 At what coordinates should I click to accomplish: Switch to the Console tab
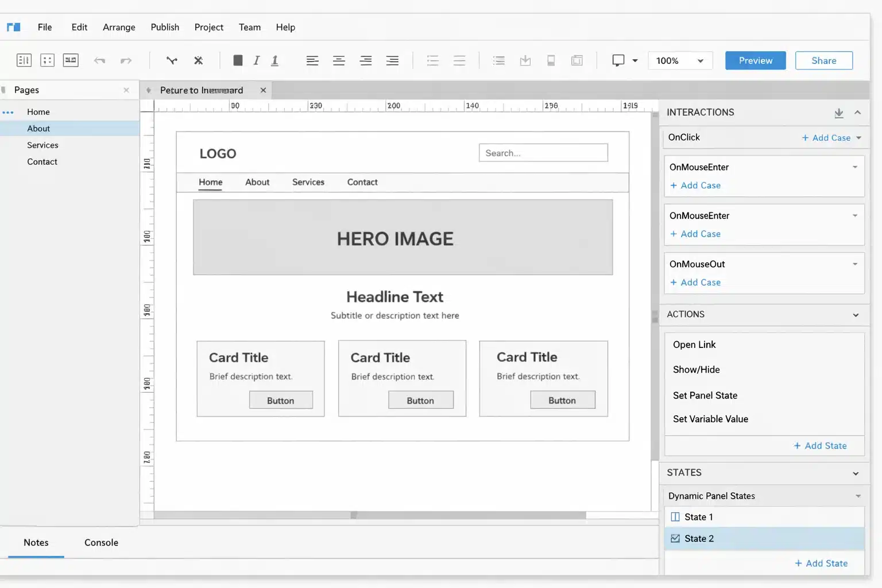[x=101, y=542]
